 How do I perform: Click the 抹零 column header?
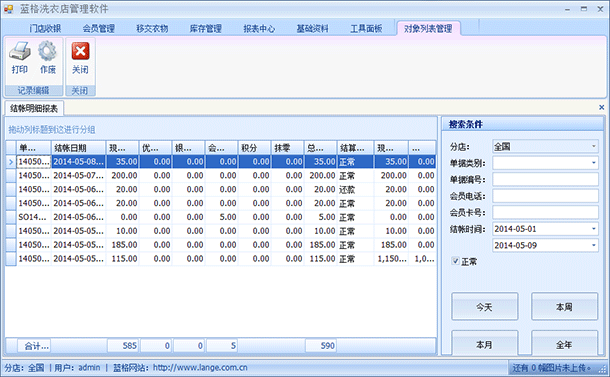(287, 148)
